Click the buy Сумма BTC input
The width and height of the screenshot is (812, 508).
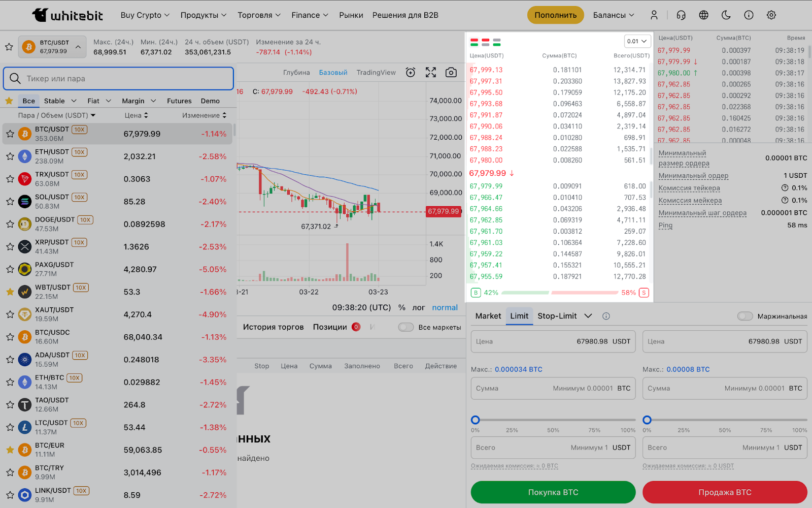point(553,388)
